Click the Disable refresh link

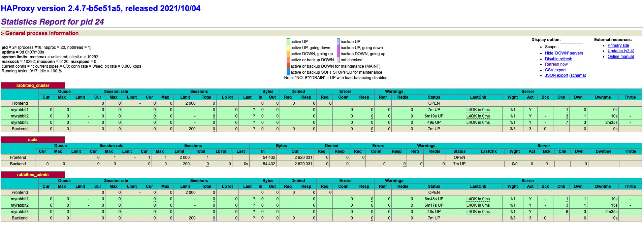(558, 59)
